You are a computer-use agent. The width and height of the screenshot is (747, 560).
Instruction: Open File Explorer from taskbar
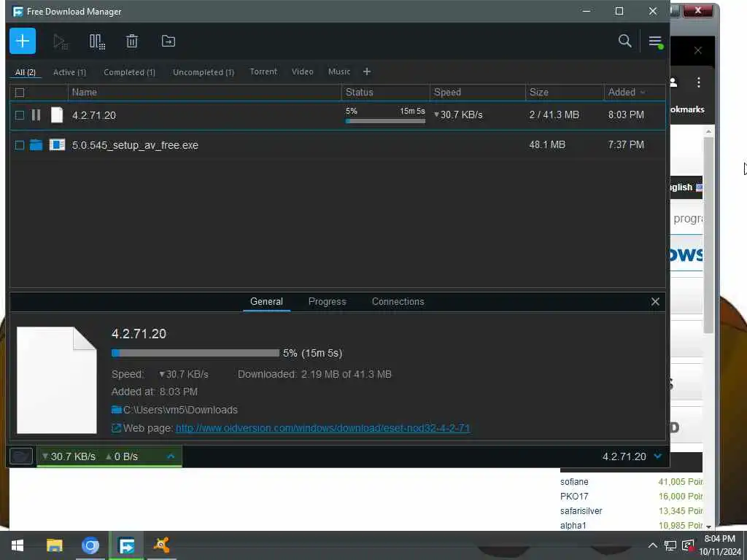click(x=54, y=545)
